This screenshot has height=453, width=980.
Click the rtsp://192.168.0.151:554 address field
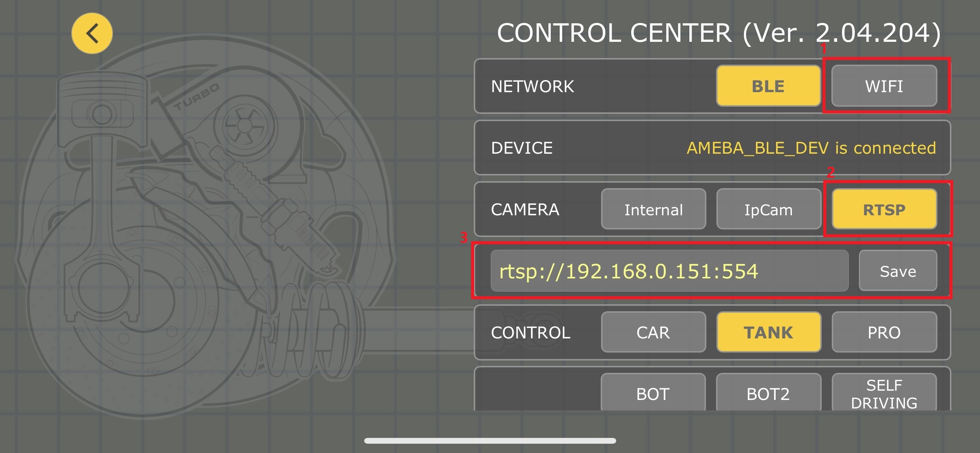click(669, 271)
